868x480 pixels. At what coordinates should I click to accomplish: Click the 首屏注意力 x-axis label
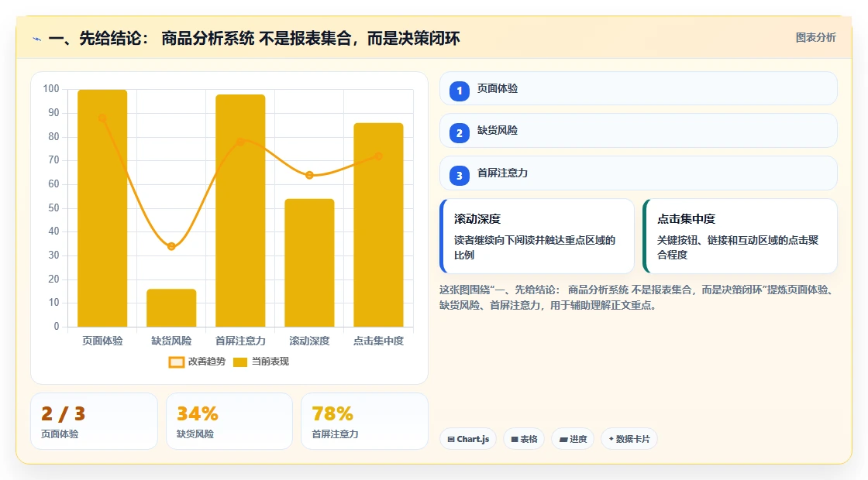point(240,341)
